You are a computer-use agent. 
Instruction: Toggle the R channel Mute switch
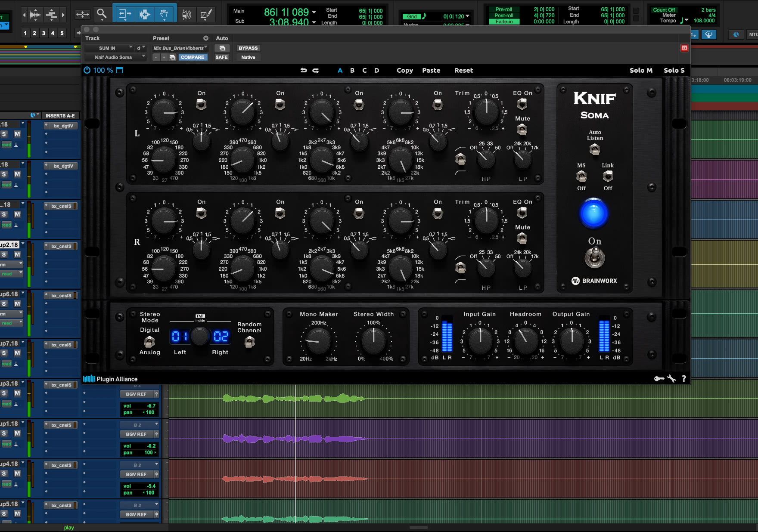522,238
